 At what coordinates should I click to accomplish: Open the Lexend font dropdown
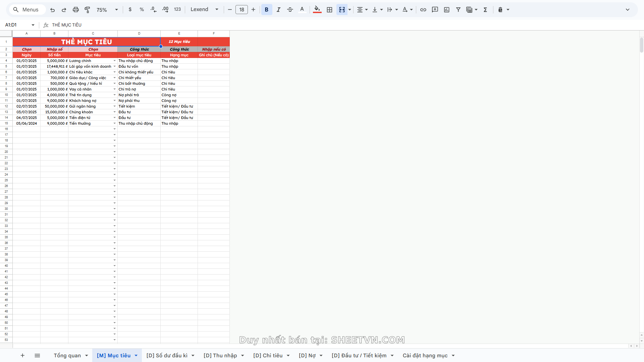tap(204, 10)
